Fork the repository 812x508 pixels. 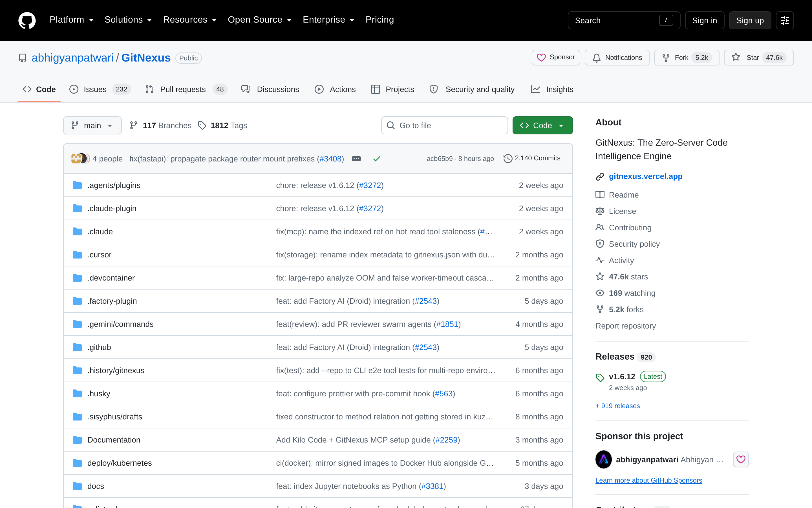[x=687, y=58]
